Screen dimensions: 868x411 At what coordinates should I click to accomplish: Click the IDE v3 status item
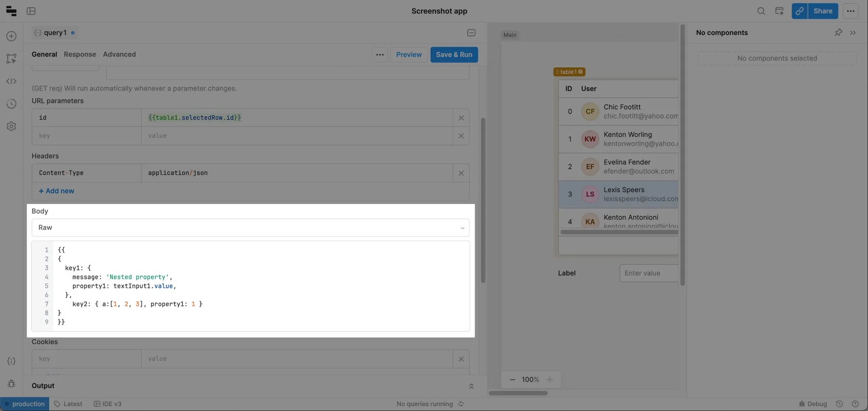(x=108, y=404)
